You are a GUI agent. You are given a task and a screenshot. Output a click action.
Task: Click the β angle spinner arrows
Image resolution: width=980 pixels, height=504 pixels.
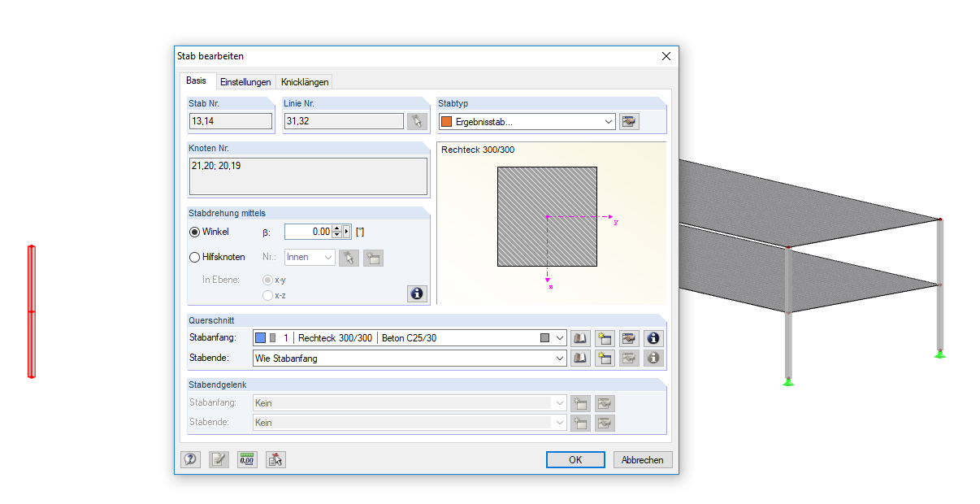tap(337, 232)
